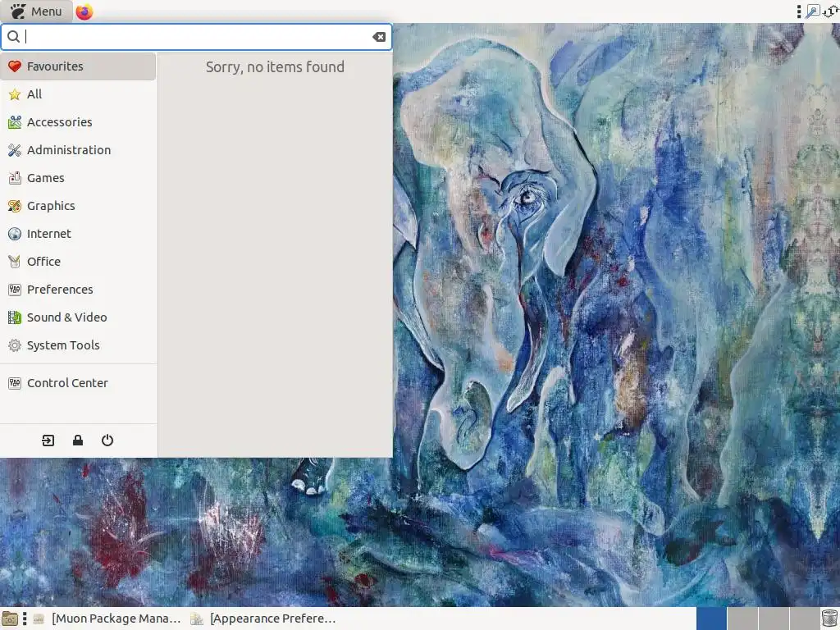Open the Preferences category

click(78, 290)
